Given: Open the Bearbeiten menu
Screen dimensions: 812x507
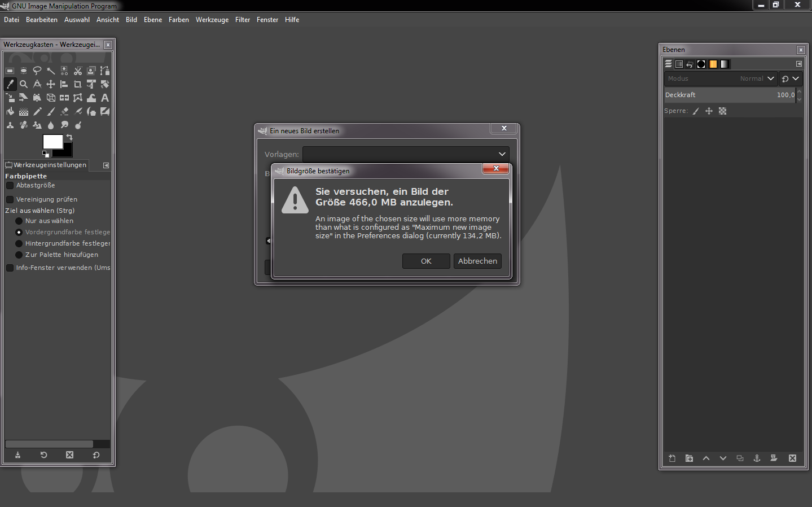Looking at the screenshot, I should coord(42,20).
